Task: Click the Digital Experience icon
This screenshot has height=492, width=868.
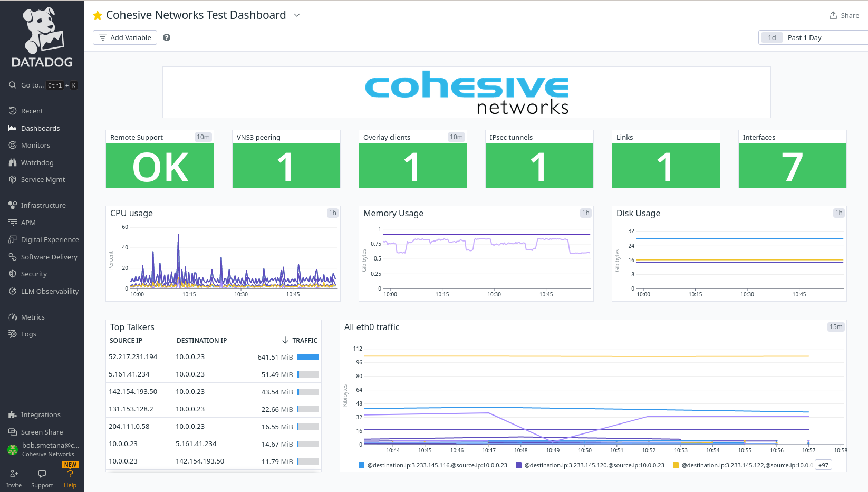Action: pyautogui.click(x=13, y=239)
